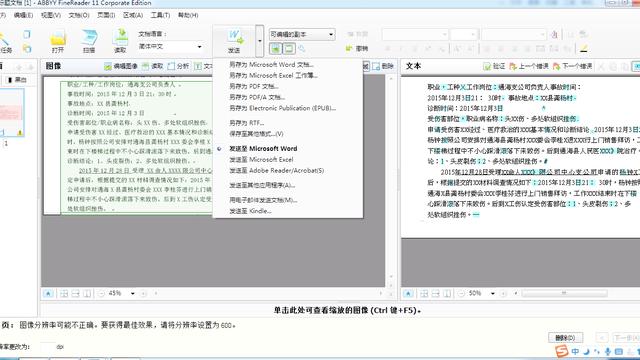Select 发送至 Adobe Reader/Acrobat option
640x360 pixels.
point(276,171)
